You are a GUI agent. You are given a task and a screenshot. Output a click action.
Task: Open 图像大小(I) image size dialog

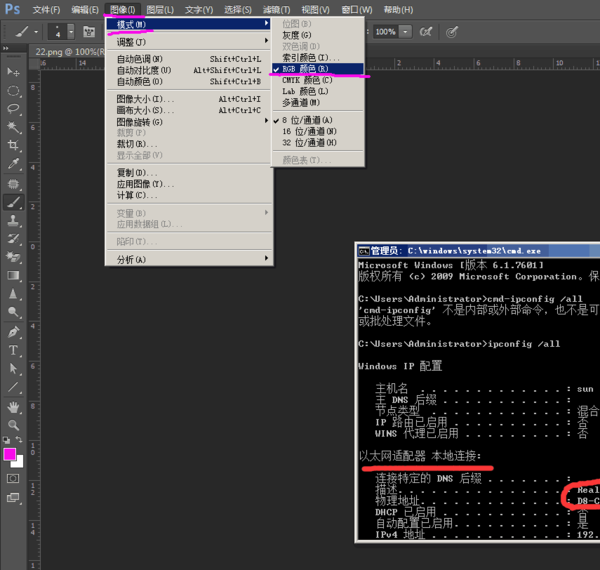pos(189,99)
